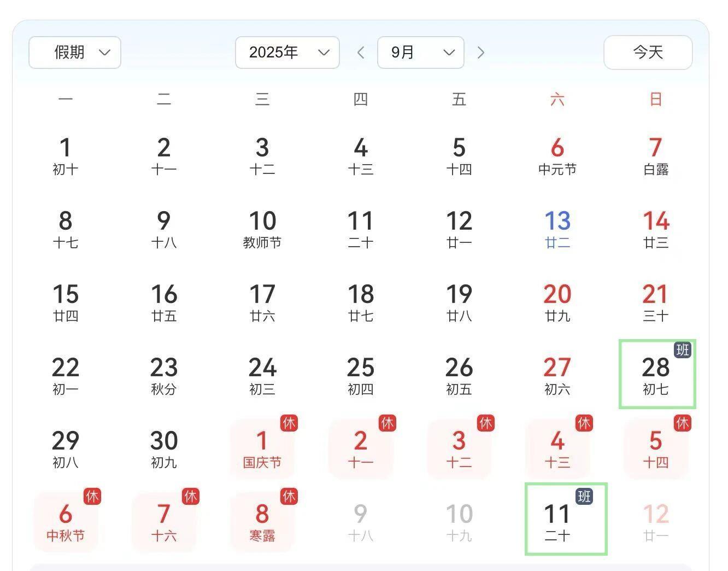This screenshot has width=728, height=571.
Task: Click the 休 badge on October 5
Action: pos(682,423)
